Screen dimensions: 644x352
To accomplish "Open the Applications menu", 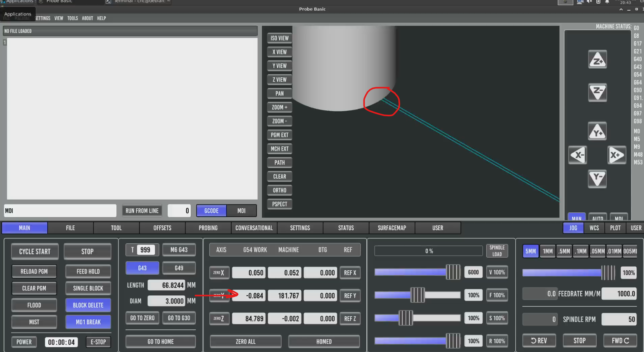I will pyautogui.click(x=18, y=14).
